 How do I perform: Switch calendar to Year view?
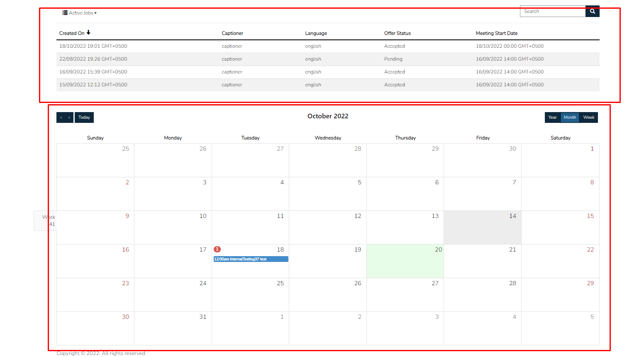tap(552, 117)
